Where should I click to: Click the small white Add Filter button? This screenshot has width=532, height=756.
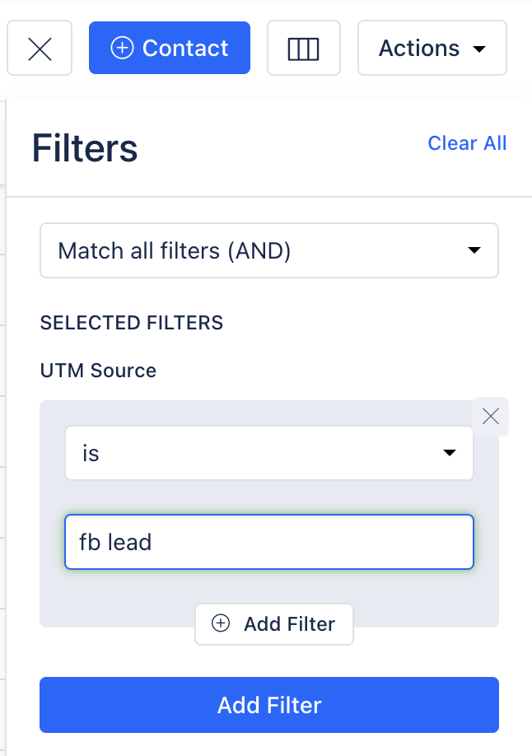274,624
